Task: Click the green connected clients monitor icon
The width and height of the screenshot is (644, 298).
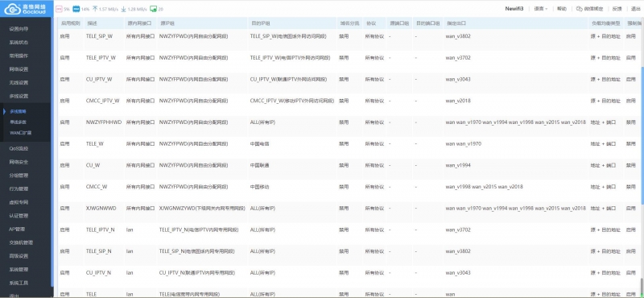Action: (x=153, y=9)
